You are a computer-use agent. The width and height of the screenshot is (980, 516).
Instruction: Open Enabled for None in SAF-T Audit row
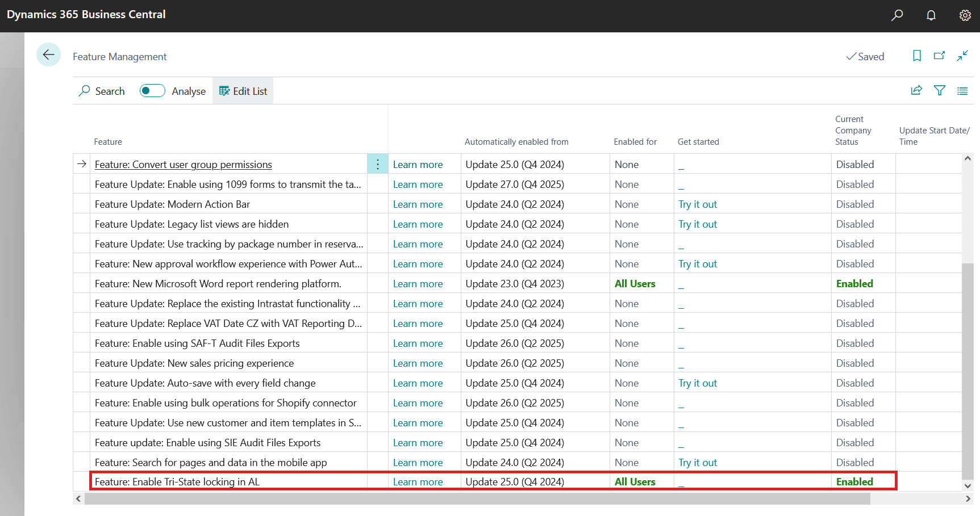[x=627, y=343]
